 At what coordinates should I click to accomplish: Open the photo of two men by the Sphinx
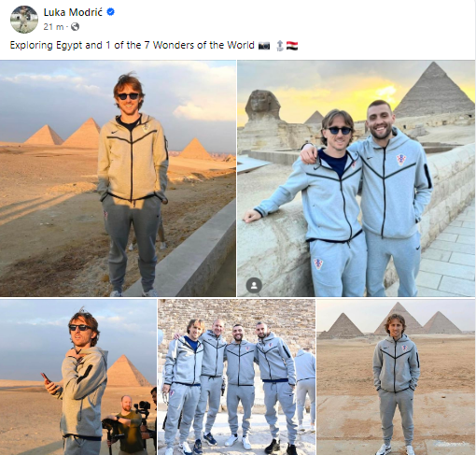(x=356, y=178)
